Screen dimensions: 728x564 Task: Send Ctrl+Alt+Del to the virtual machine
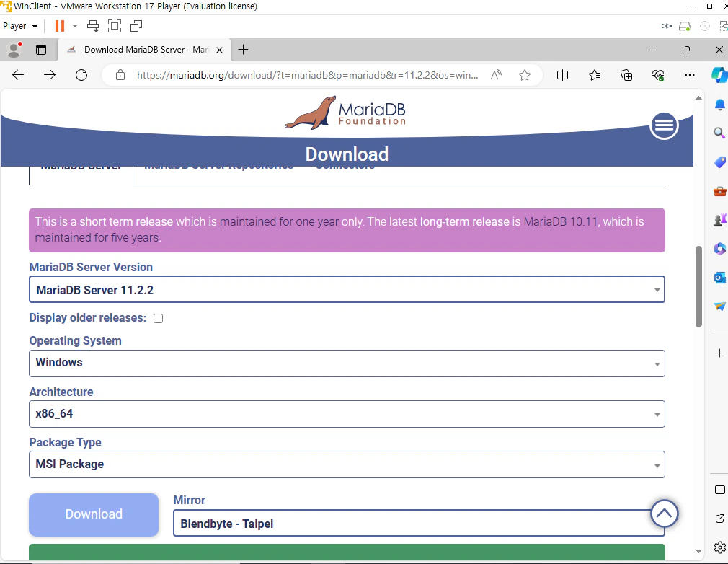(93, 26)
